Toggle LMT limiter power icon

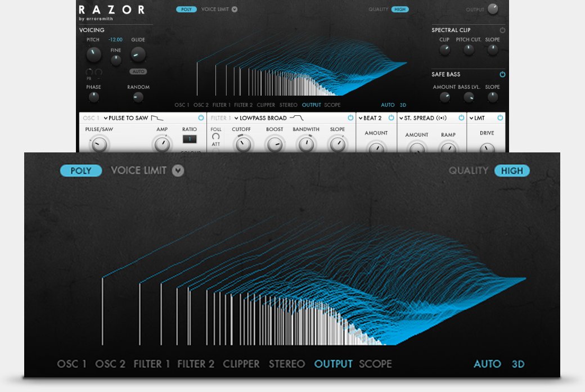(500, 118)
